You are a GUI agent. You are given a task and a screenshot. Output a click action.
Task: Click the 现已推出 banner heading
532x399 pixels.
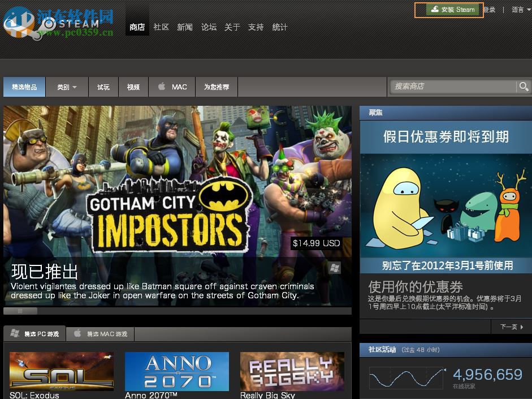point(45,271)
